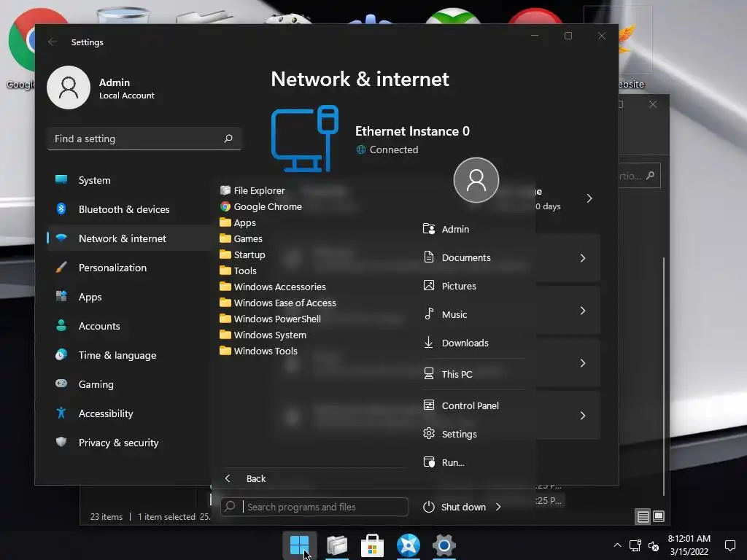This screenshot has height=560, width=747.
Task: Click the Settings back arrow
Action: [x=53, y=42]
